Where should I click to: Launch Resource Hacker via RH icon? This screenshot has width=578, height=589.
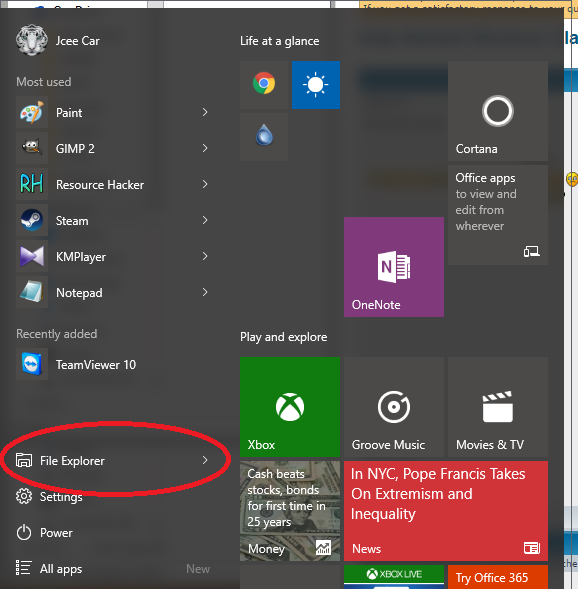pos(32,184)
